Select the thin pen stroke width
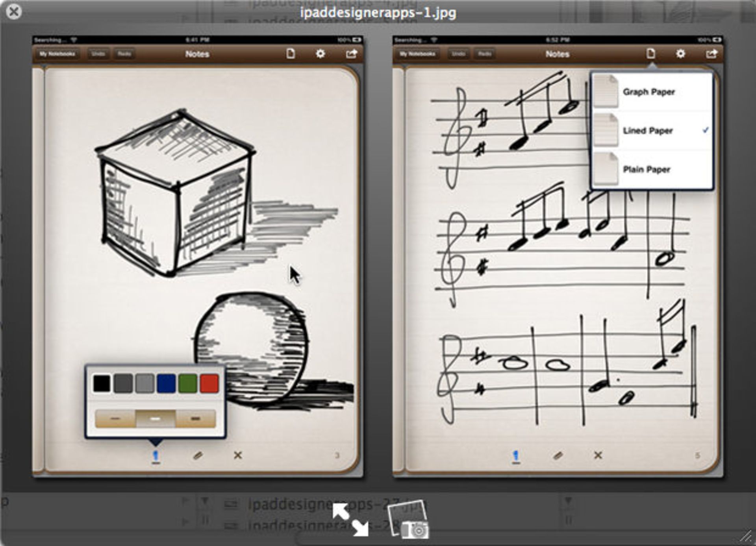The height and width of the screenshot is (546, 756). pyautogui.click(x=115, y=418)
